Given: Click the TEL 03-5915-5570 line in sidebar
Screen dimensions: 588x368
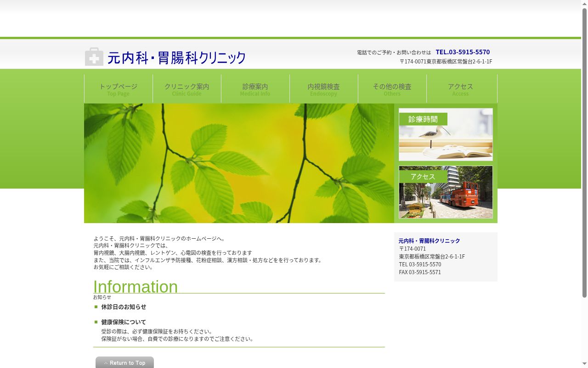Looking at the screenshot, I should (x=420, y=264).
